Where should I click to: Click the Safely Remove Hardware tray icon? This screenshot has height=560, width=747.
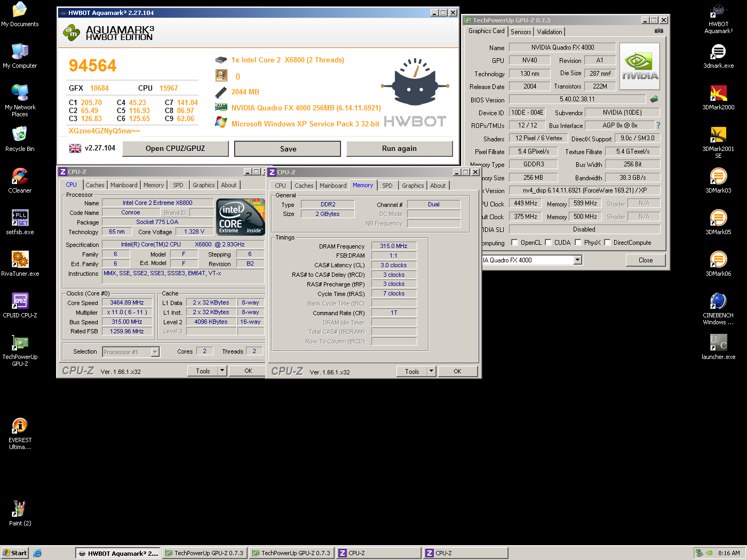(699, 553)
